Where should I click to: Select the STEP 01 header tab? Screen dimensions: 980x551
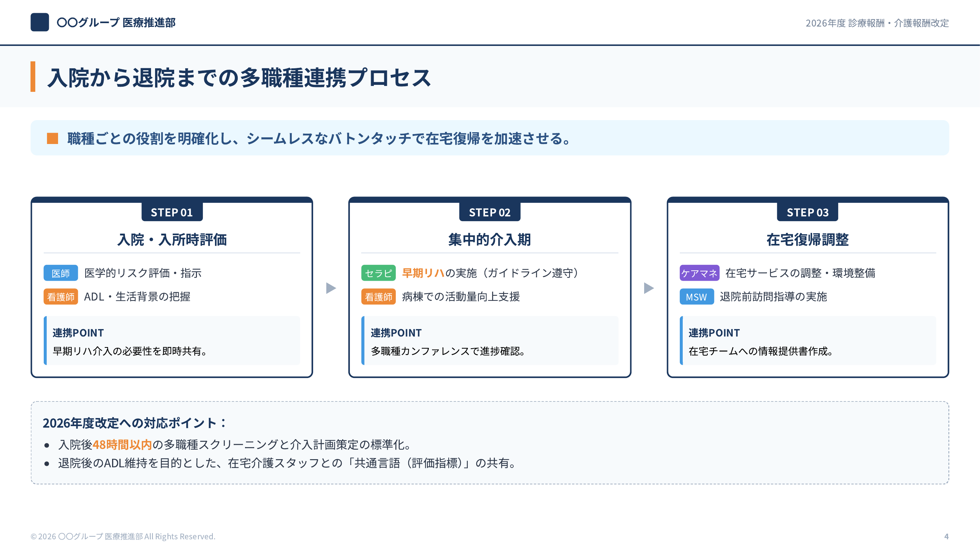coord(172,212)
